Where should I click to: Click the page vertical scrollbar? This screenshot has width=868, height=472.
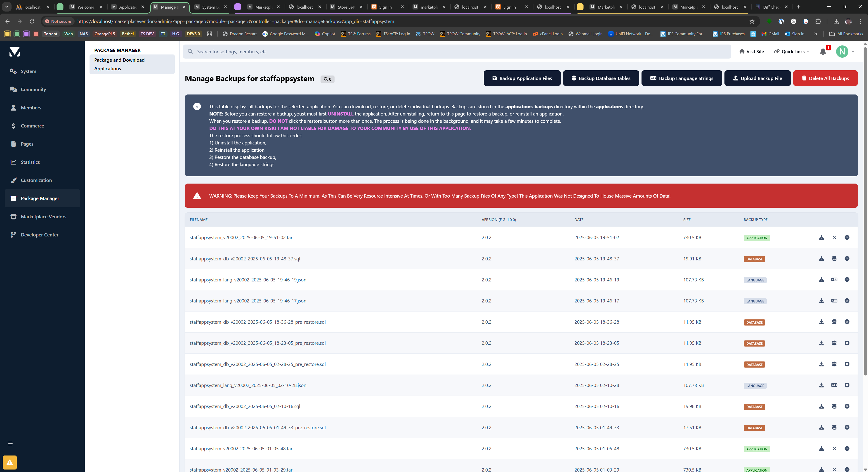point(865,211)
